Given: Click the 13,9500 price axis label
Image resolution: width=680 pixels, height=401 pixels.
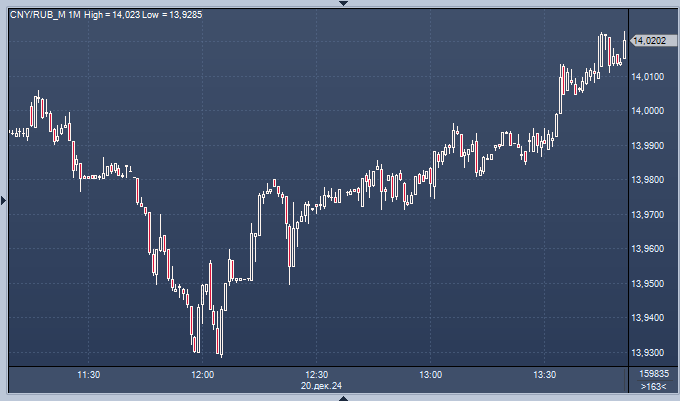Looking at the screenshot, I should click(x=652, y=284).
